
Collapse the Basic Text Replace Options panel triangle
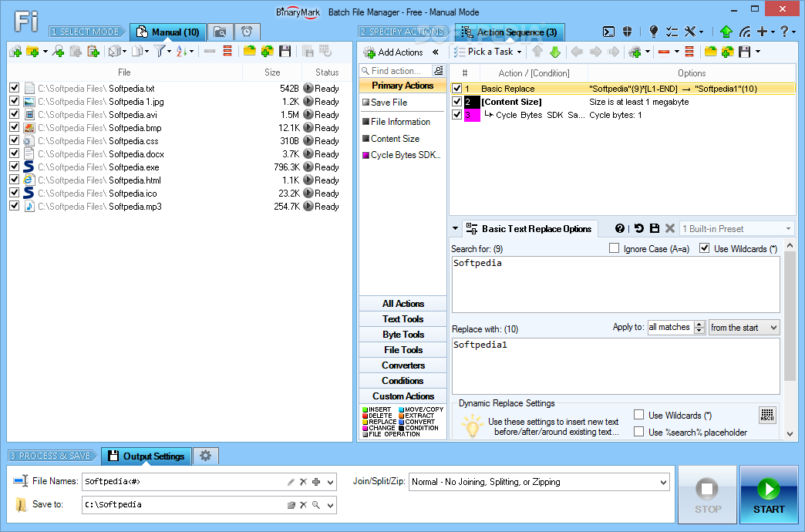tap(455, 228)
